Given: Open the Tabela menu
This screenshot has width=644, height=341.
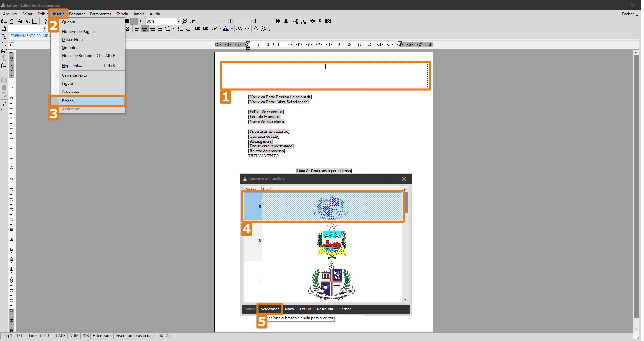Looking at the screenshot, I should coord(122,14).
